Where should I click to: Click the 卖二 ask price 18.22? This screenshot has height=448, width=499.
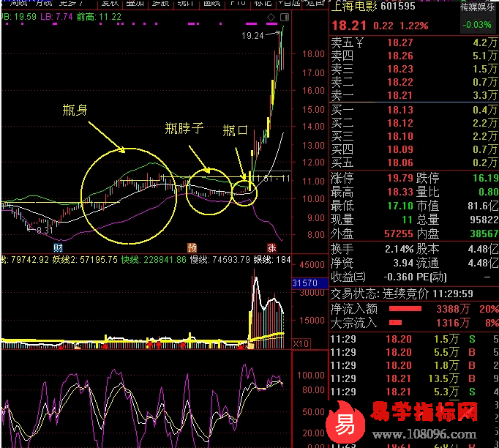[399, 82]
